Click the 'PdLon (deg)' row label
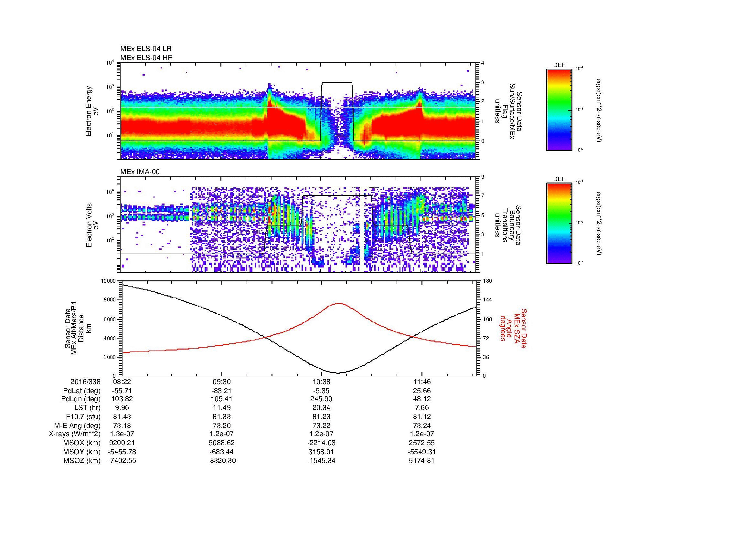Screen dimensions: 756x534 tap(81, 399)
